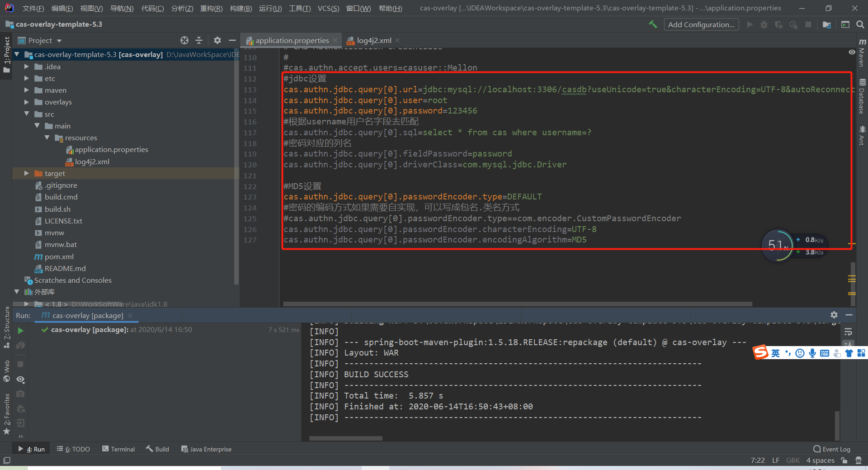This screenshot has width=868, height=470.
Task: Click the Sogou input method S icon
Action: [760, 352]
